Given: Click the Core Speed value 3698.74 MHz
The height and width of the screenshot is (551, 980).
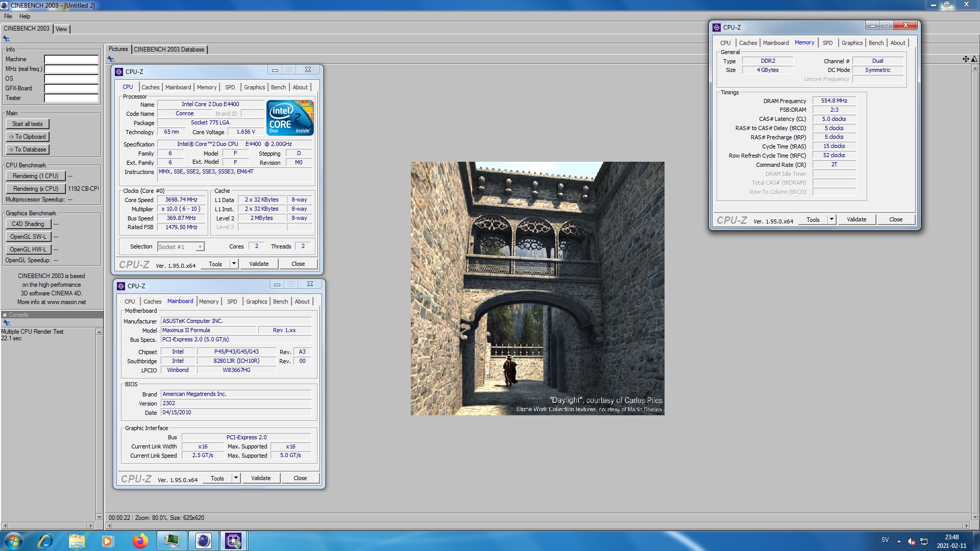Looking at the screenshot, I should coord(181,200).
